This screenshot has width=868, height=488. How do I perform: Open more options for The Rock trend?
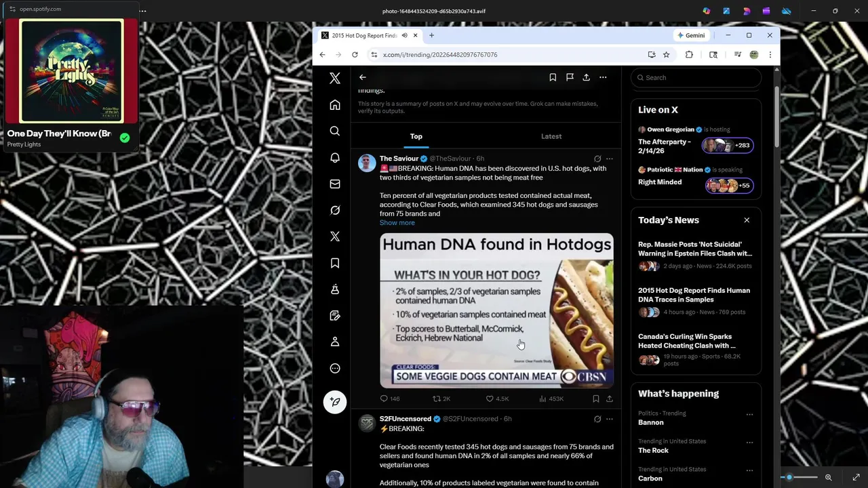(x=749, y=442)
